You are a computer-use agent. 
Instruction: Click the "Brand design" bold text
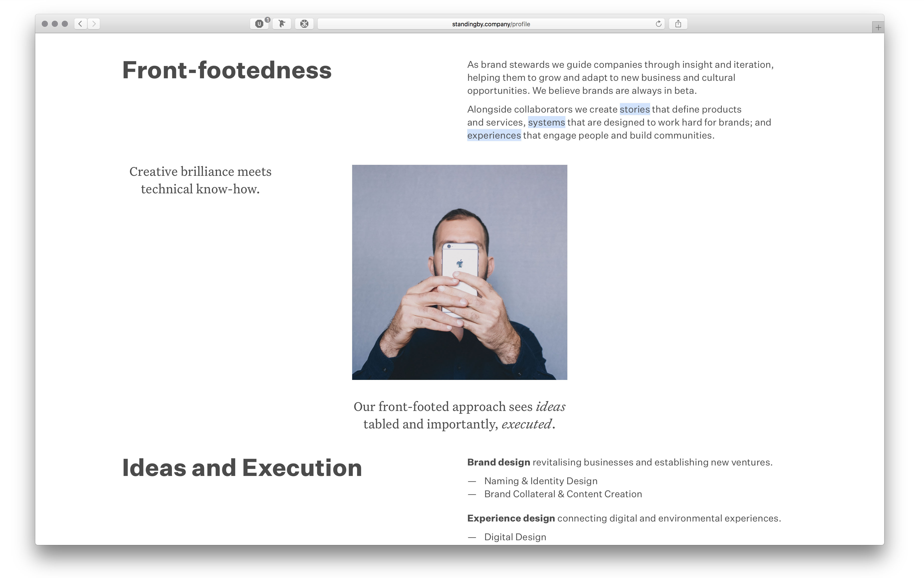pyautogui.click(x=499, y=462)
